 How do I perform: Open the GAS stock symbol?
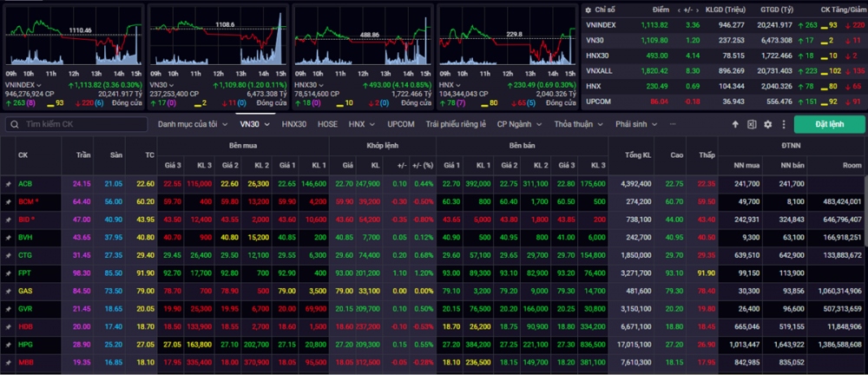tap(25, 291)
